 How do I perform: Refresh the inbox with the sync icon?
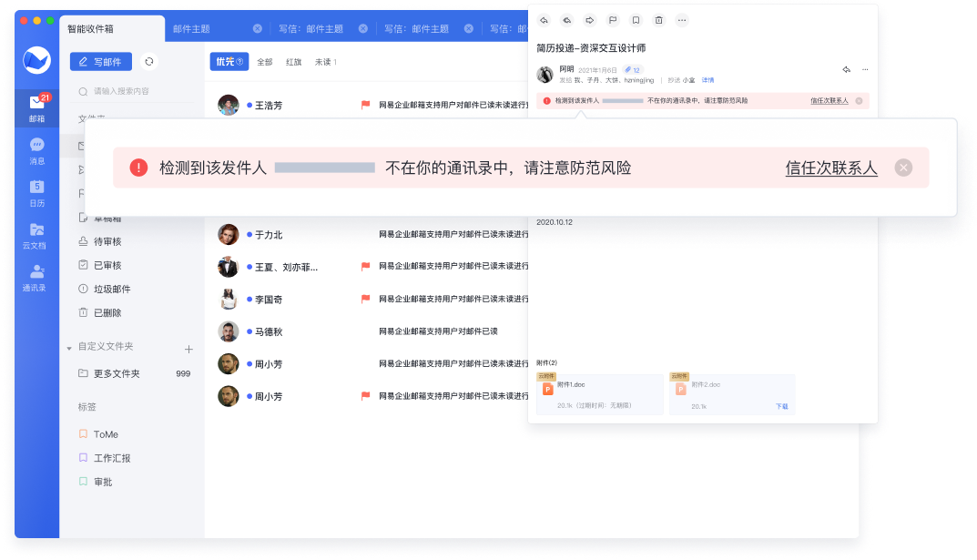(149, 62)
